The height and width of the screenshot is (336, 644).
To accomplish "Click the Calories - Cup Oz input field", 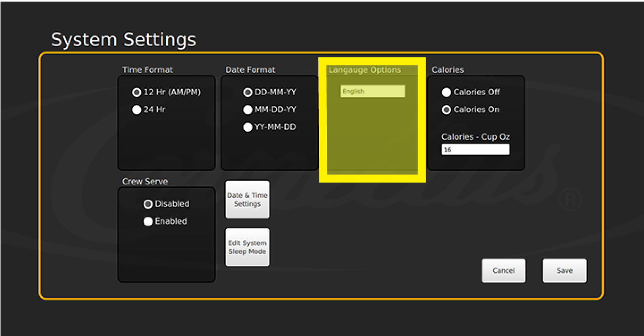I will (475, 150).
